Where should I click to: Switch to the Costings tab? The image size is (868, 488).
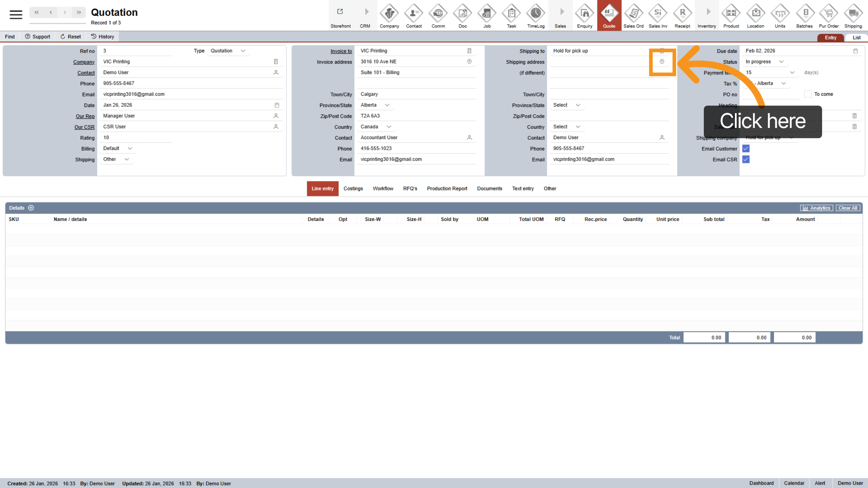coord(353,189)
